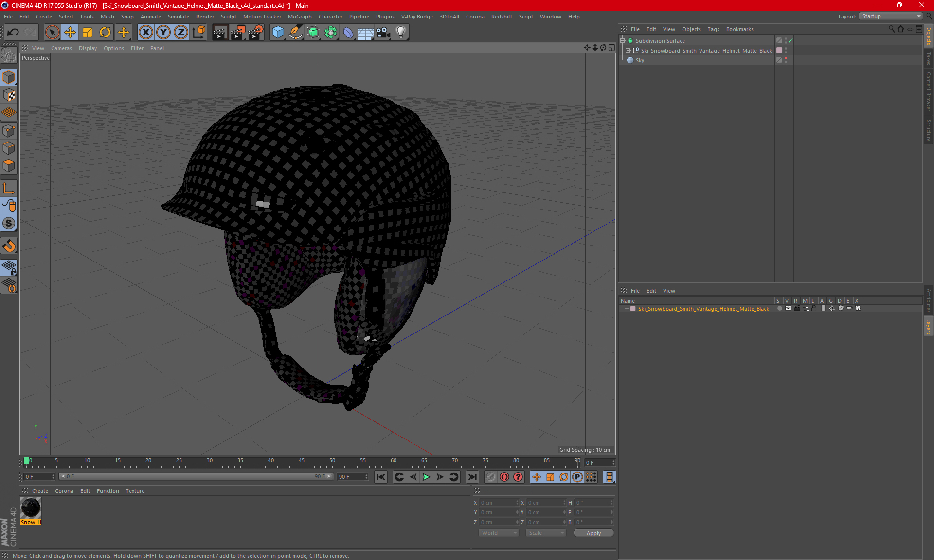Add Subdivision Surface generator icon
Viewport: 934px width, 560px height.
[x=313, y=33]
